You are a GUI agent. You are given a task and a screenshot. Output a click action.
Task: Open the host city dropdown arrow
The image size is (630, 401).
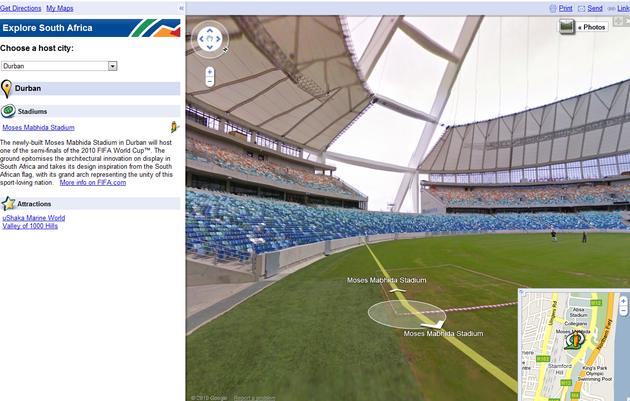112,66
